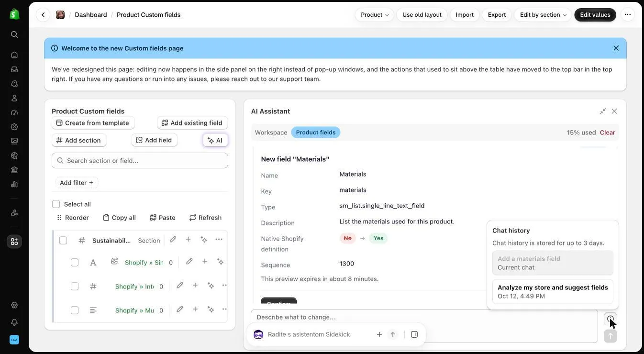This screenshot has width=644, height=354.
Task: Check the Shopify » Int field checkbox
Action: [x=75, y=287]
